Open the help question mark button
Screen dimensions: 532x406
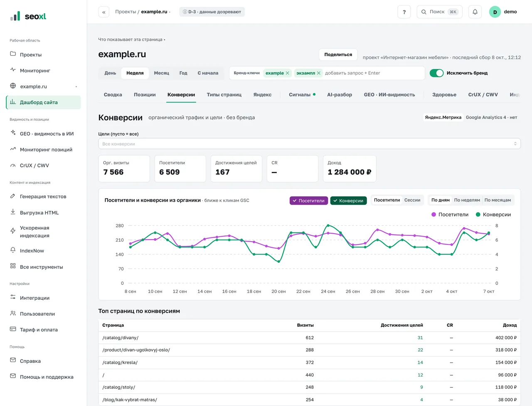(404, 12)
